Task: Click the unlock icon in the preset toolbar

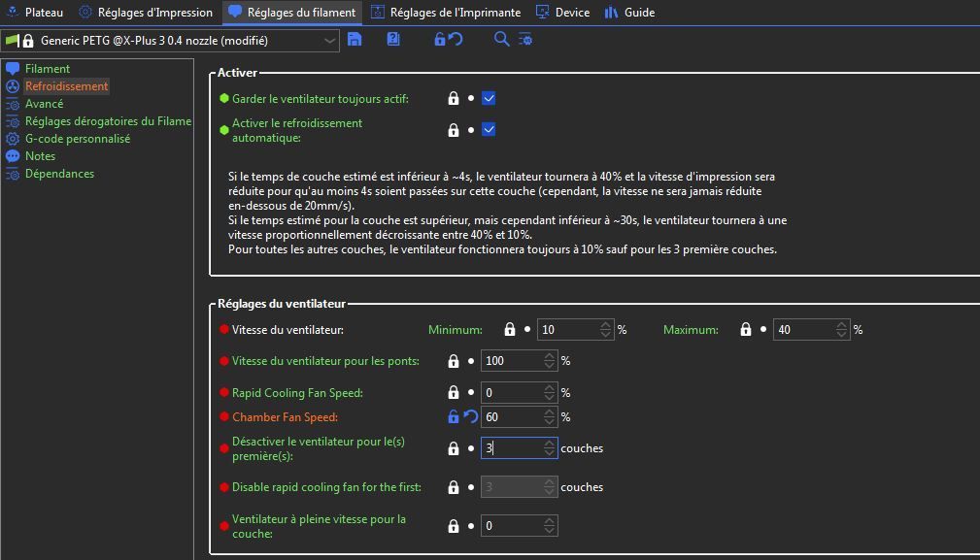Action: click(x=439, y=40)
